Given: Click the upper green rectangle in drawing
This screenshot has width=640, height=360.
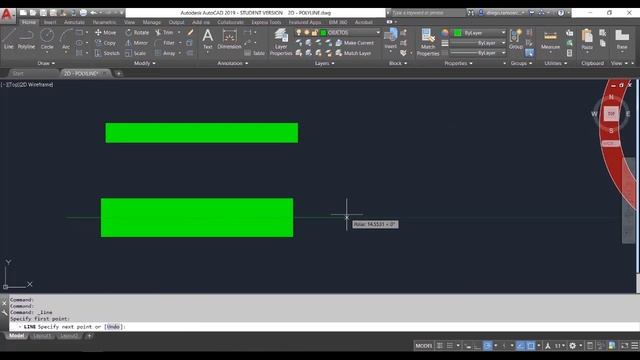Looking at the screenshot, I should pos(202,133).
